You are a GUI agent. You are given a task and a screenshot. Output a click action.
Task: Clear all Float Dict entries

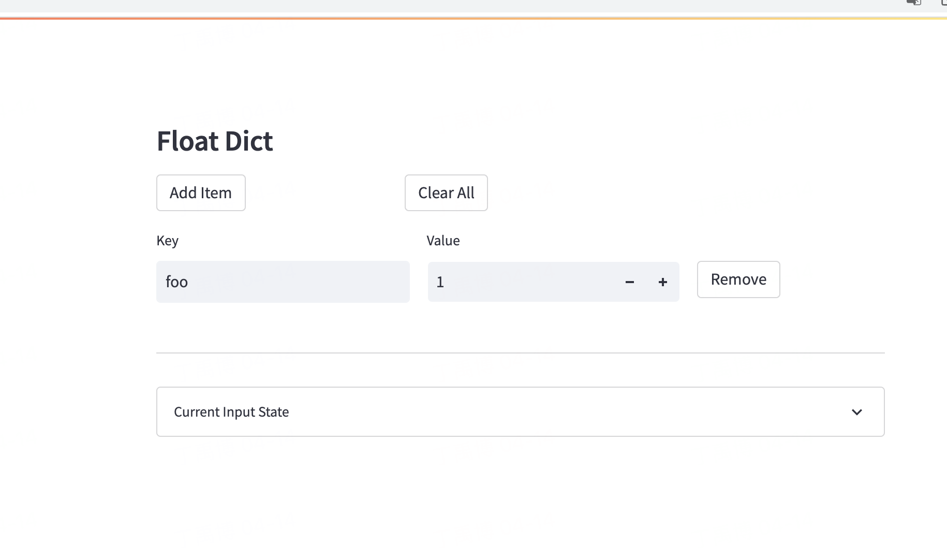446,193
